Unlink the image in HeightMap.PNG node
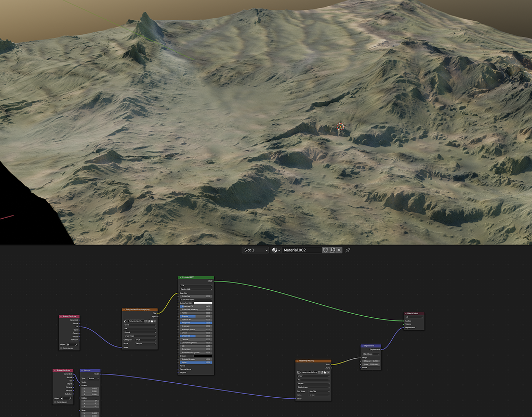532x417 pixels. tap(328, 372)
